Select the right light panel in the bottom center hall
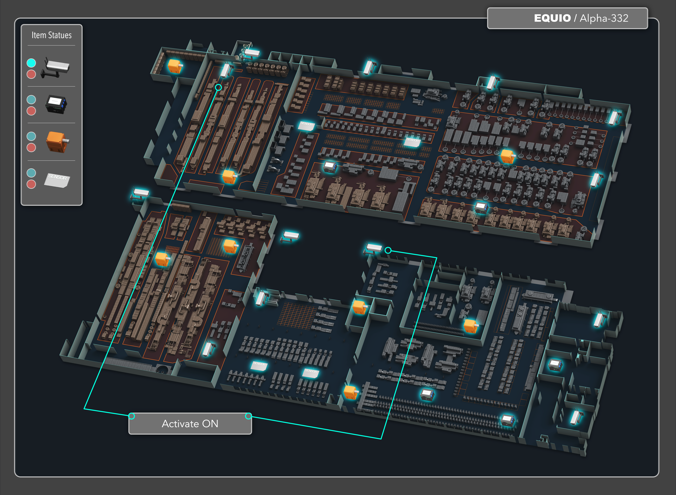 310,373
